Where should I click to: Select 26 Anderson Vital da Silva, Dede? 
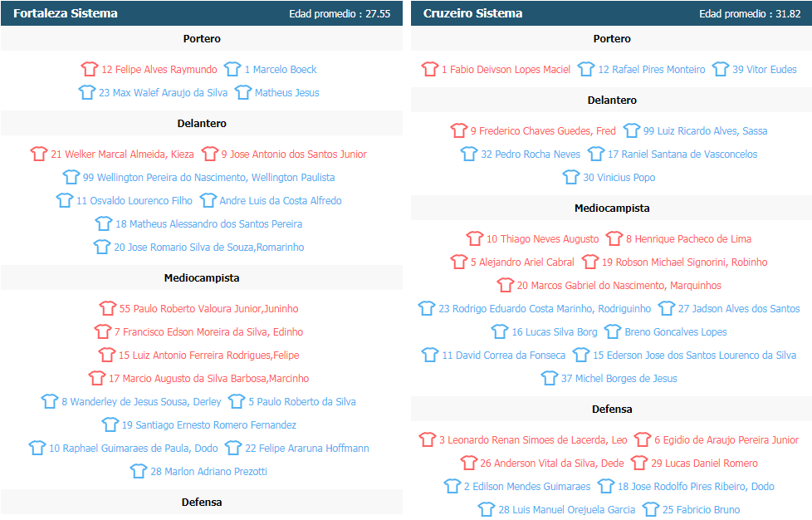(552, 463)
